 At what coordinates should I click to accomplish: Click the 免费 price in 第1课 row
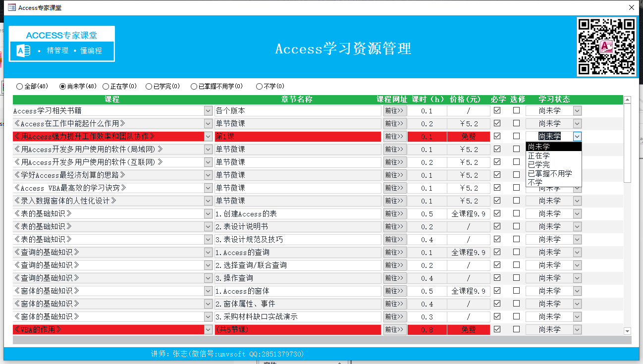coord(468,137)
